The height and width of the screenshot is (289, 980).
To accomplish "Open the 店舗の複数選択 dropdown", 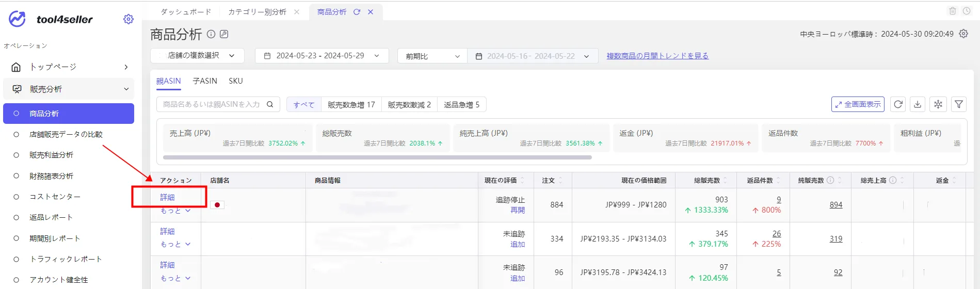I will (197, 56).
